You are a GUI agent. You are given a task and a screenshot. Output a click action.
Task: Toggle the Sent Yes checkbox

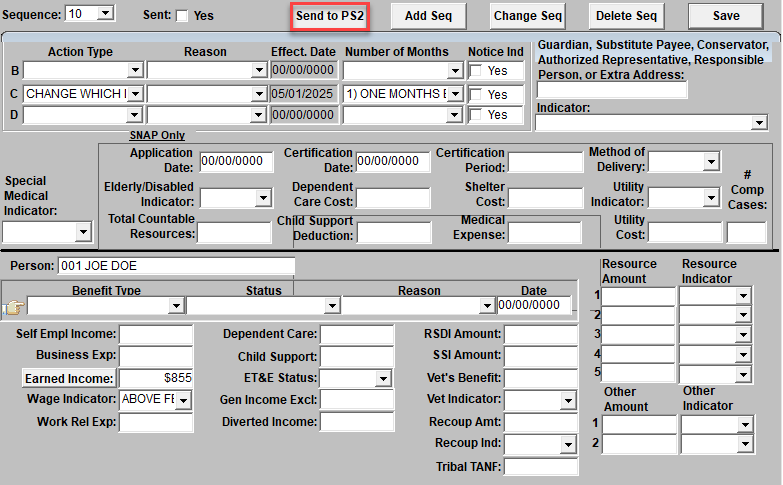182,16
